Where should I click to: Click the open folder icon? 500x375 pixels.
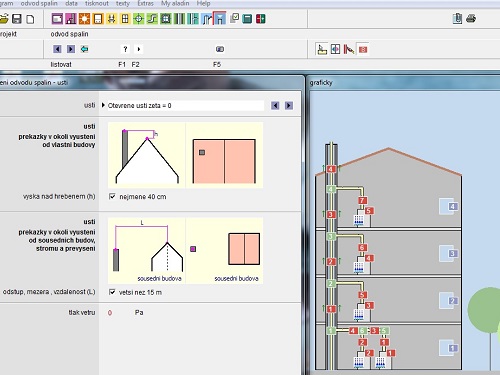(3, 19)
